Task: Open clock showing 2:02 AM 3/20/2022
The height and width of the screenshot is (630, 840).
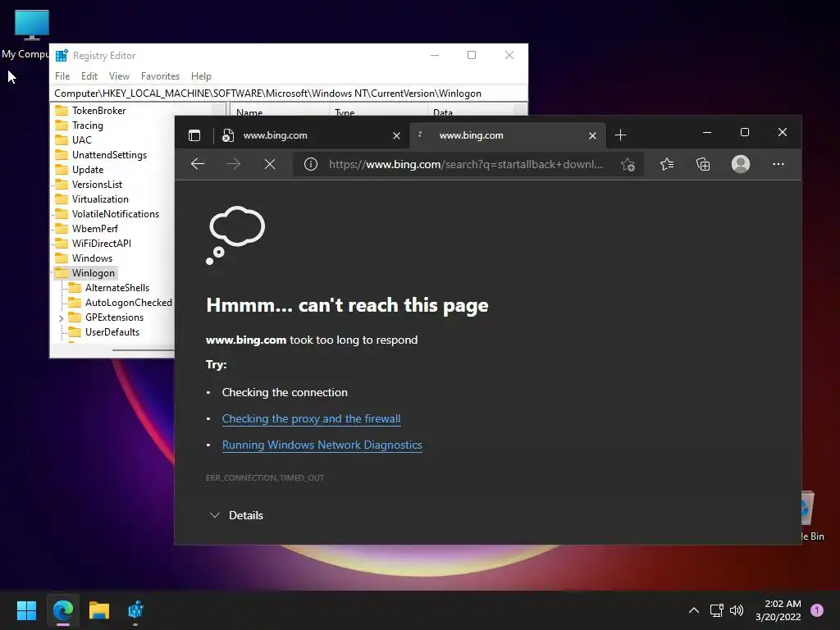Action: click(778, 610)
